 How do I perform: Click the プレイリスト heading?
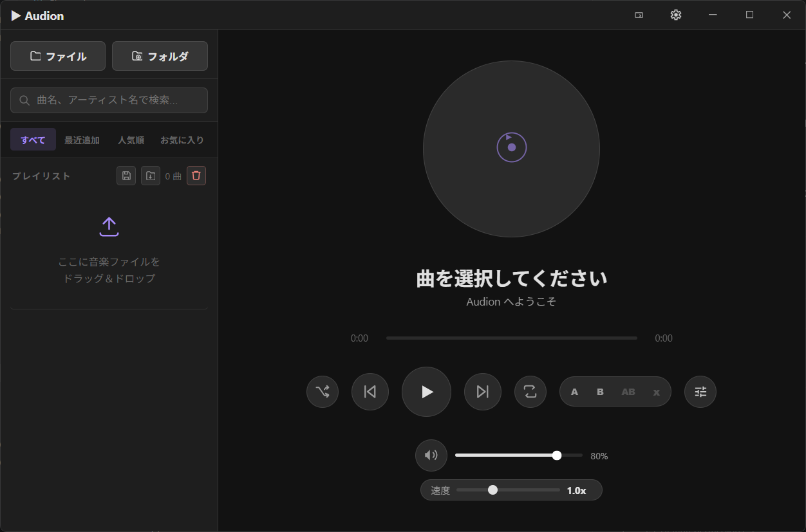tap(41, 176)
